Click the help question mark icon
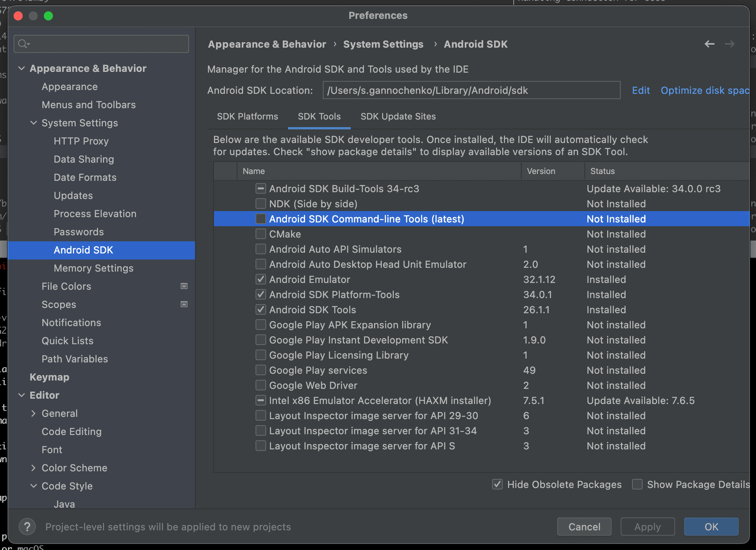 click(27, 527)
